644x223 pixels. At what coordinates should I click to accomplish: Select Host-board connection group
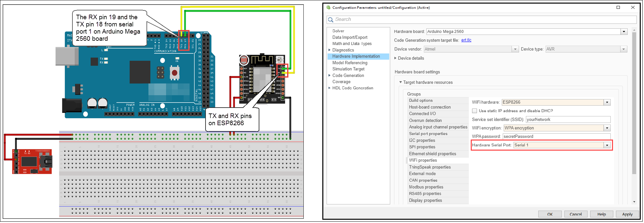[x=437, y=107]
